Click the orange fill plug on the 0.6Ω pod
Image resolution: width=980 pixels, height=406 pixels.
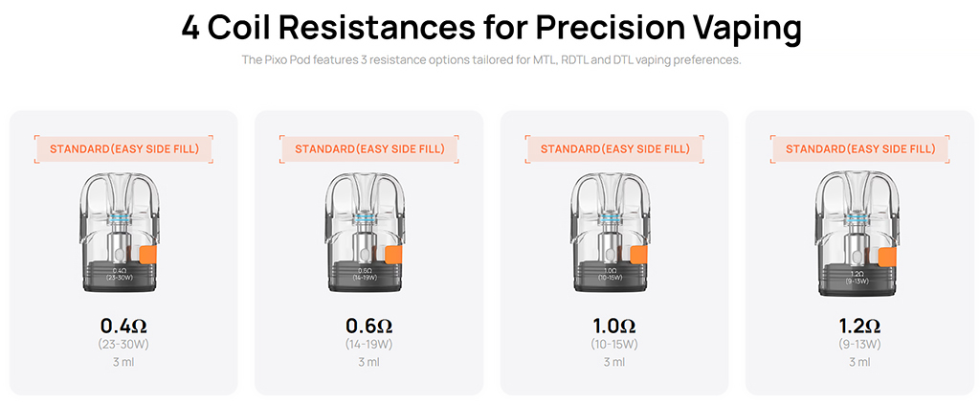click(x=393, y=256)
